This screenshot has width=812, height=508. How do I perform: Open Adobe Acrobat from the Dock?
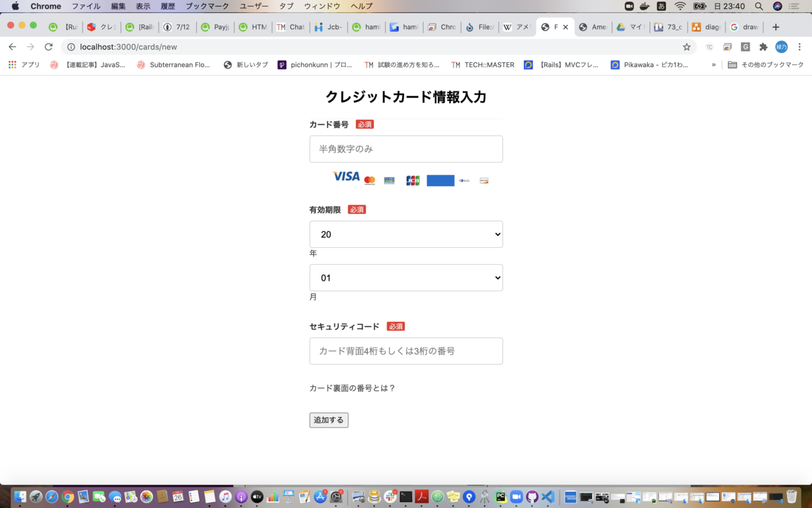pos(422,497)
